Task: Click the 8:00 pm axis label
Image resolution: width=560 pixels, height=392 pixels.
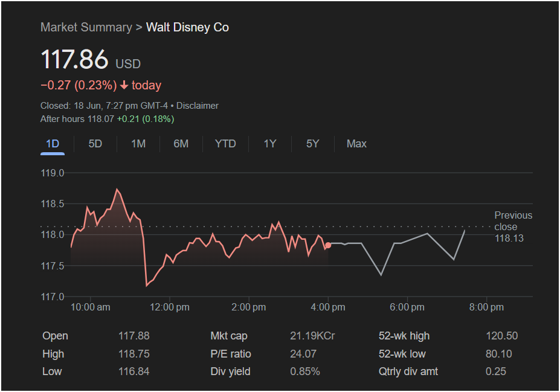Action: pos(486,307)
